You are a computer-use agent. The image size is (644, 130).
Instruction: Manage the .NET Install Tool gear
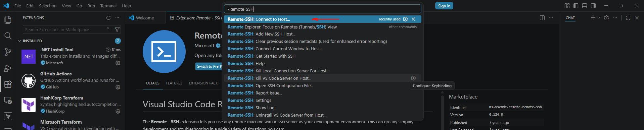[118, 63]
